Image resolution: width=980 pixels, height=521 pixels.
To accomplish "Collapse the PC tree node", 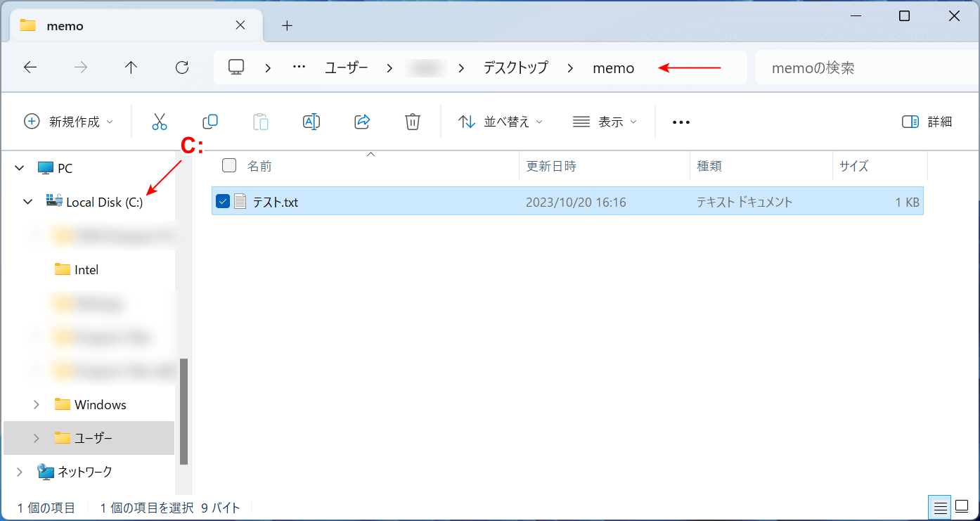I will tap(19, 168).
